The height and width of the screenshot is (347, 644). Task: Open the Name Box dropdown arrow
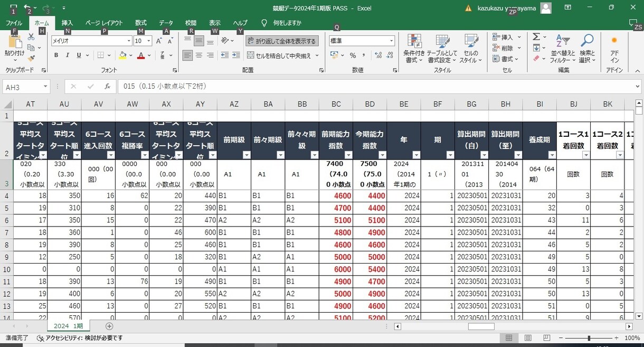[46, 87]
